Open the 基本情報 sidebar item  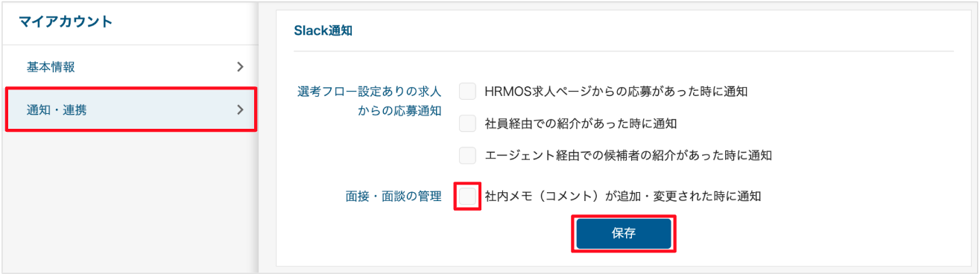130,67
